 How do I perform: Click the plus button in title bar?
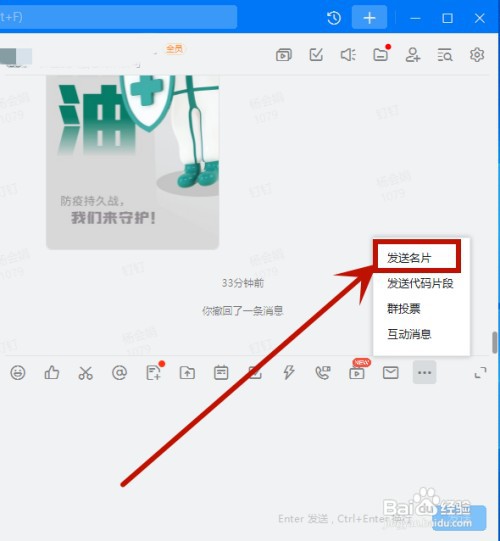[369, 18]
